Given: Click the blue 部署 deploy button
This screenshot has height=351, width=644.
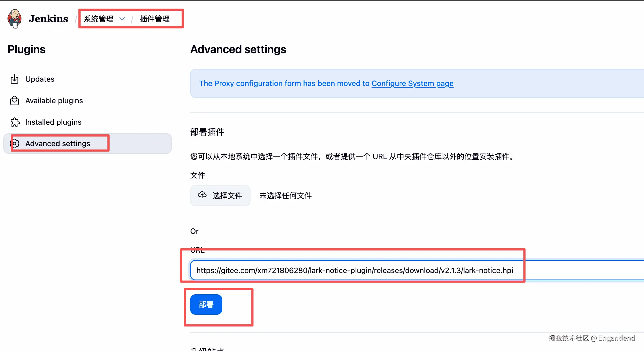Looking at the screenshot, I should click(206, 305).
